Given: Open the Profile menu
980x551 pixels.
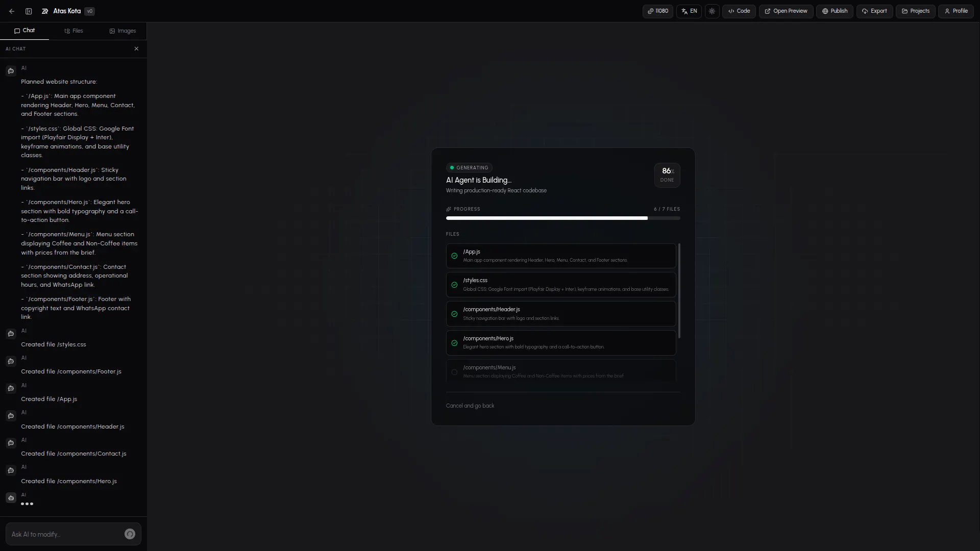Looking at the screenshot, I should pyautogui.click(x=956, y=11).
